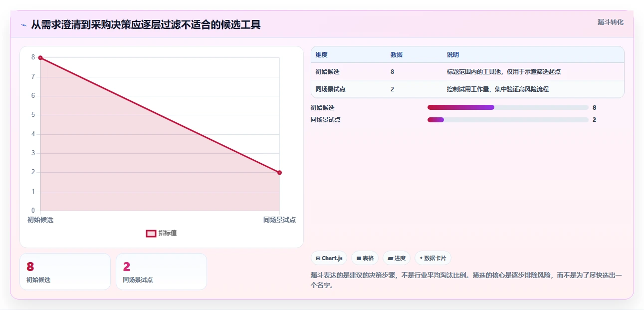Click the 同场景试点 cell in the table

pyautogui.click(x=330, y=89)
